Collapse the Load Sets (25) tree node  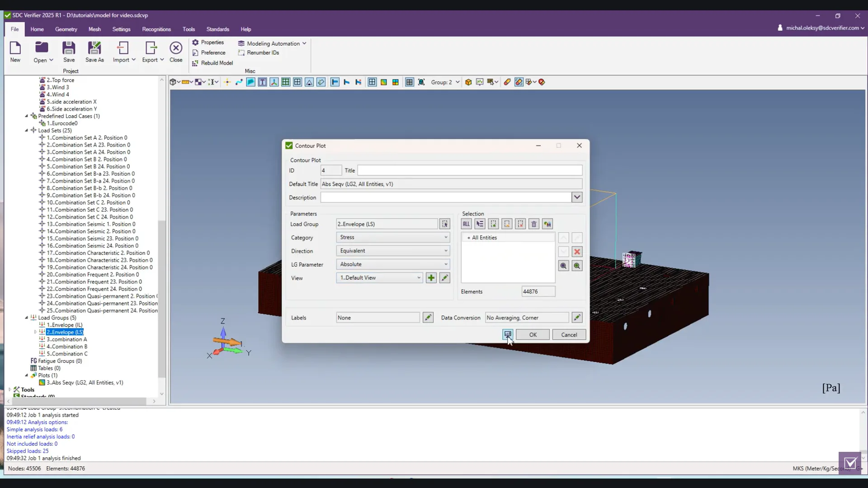pyautogui.click(x=27, y=131)
